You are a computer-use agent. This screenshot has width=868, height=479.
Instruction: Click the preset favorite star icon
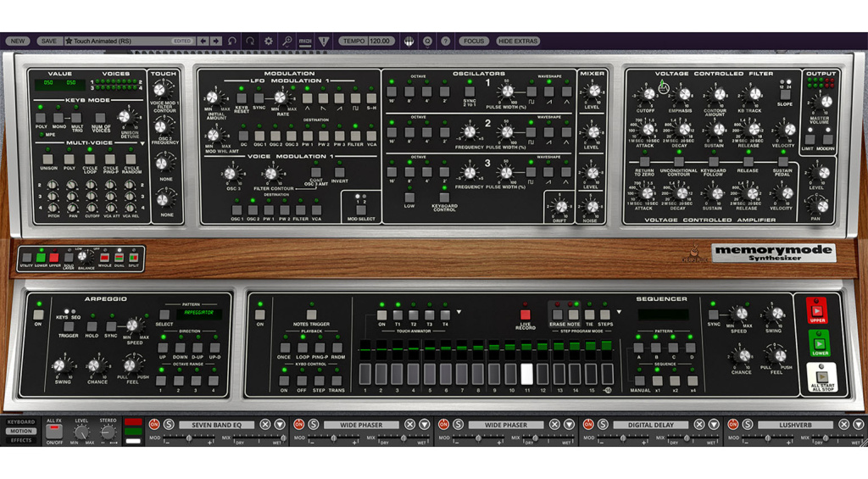(x=69, y=41)
